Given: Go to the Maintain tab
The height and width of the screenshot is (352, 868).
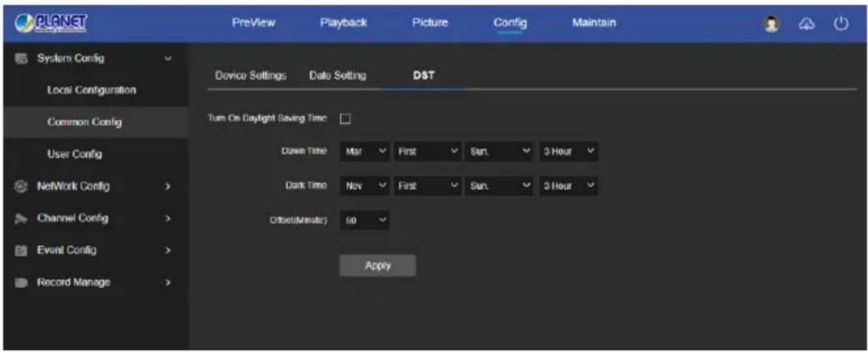Looking at the screenshot, I should coord(594,23).
